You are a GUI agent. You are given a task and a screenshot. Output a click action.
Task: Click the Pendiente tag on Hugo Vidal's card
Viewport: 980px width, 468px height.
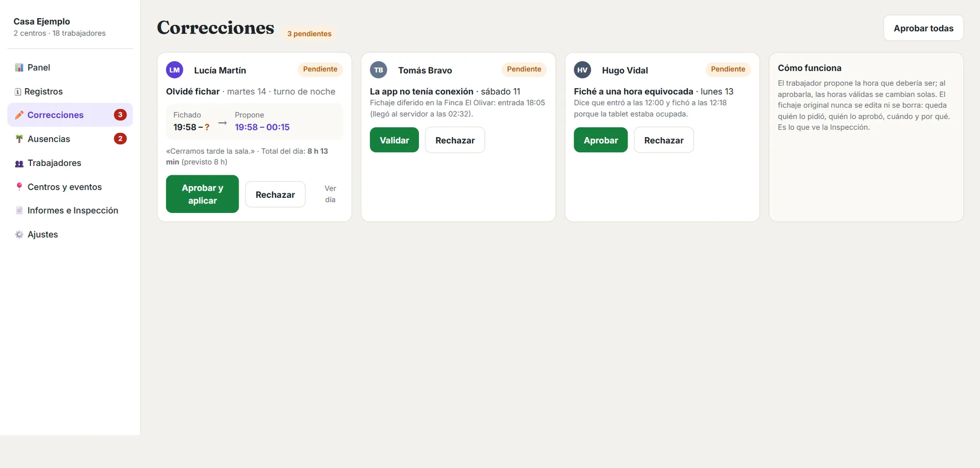pyautogui.click(x=728, y=69)
